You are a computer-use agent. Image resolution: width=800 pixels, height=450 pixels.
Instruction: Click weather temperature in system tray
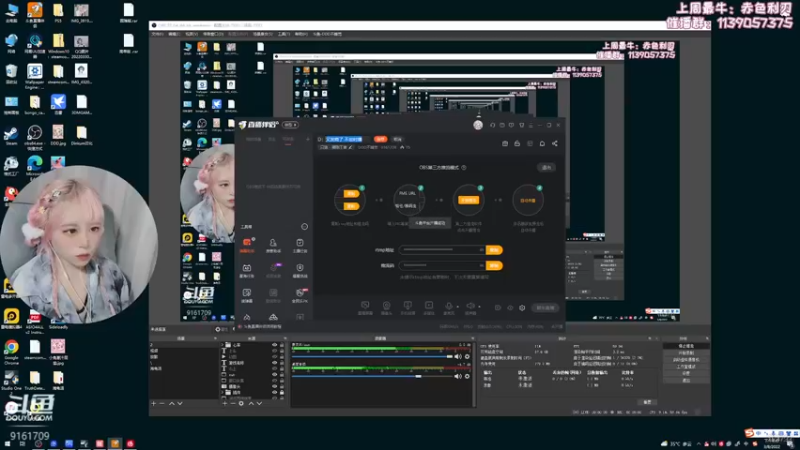677,444
